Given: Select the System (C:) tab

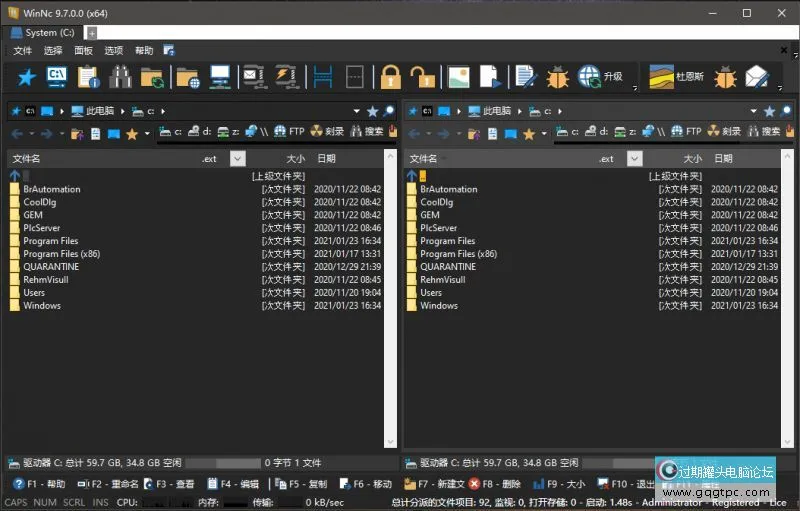Looking at the screenshot, I should pos(48,33).
